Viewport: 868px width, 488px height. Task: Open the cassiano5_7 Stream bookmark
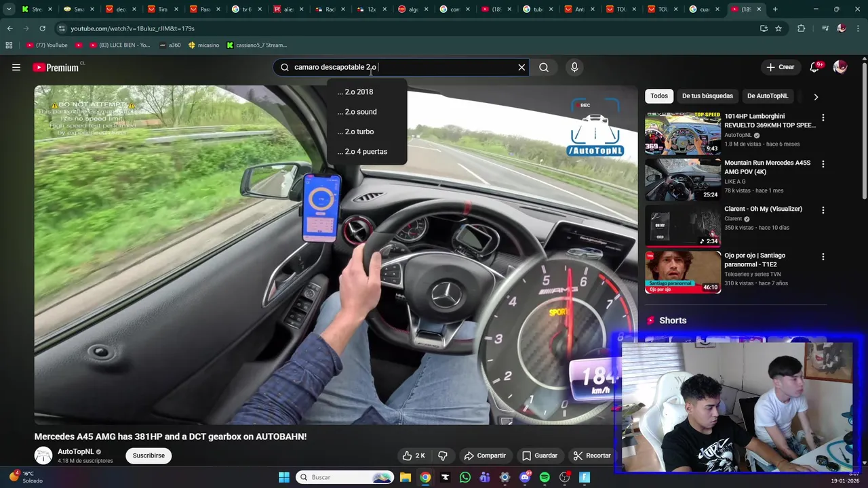(257, 45)
